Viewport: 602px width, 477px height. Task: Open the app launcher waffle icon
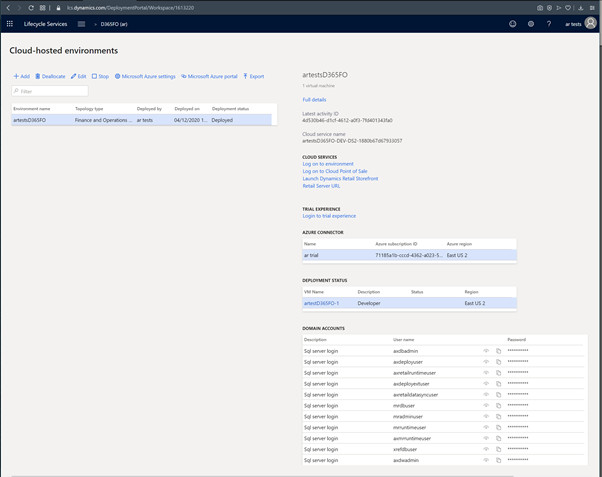click(10, 23)
